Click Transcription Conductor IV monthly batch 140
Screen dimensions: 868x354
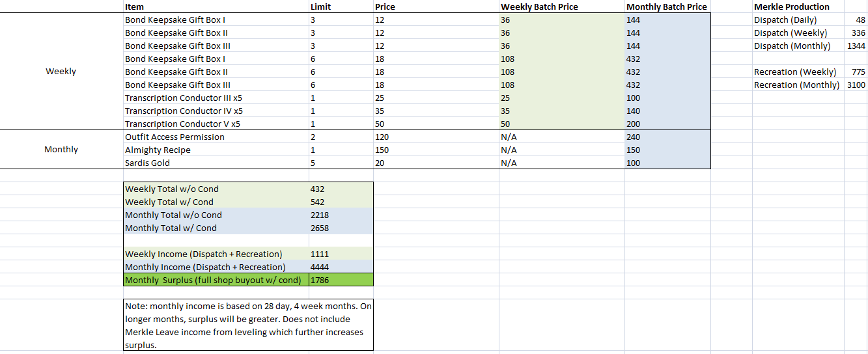pyautogui.click(x=667, y=111)
